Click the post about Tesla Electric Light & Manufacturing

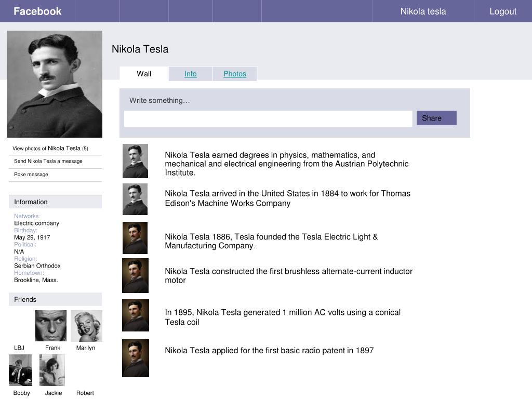coord(271,241)
